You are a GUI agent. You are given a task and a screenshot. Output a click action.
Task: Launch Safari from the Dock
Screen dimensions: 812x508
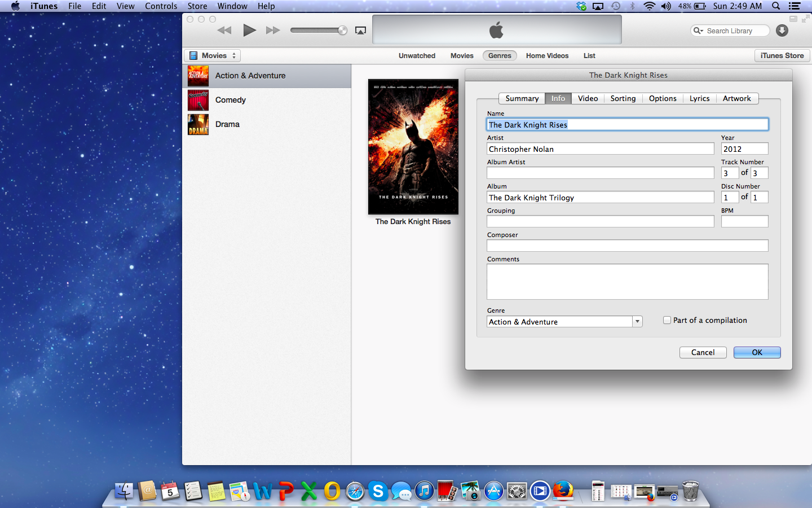(355, 491)
